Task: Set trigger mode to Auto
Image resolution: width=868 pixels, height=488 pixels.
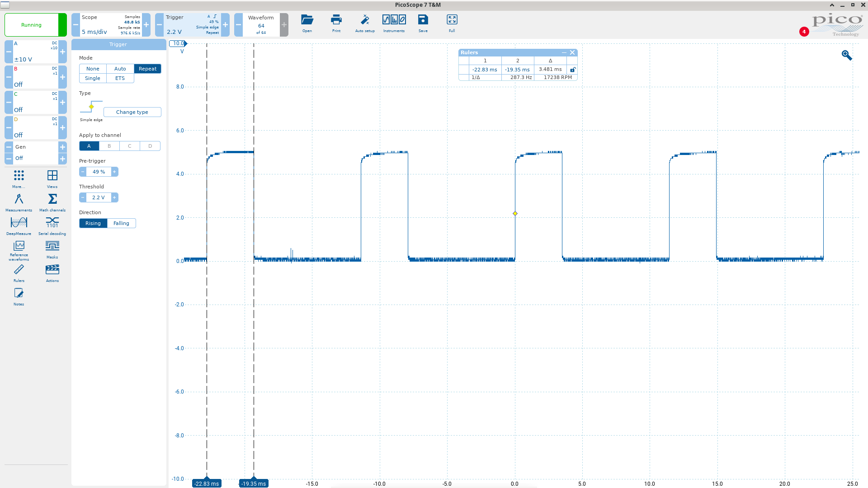Action: 120,69
